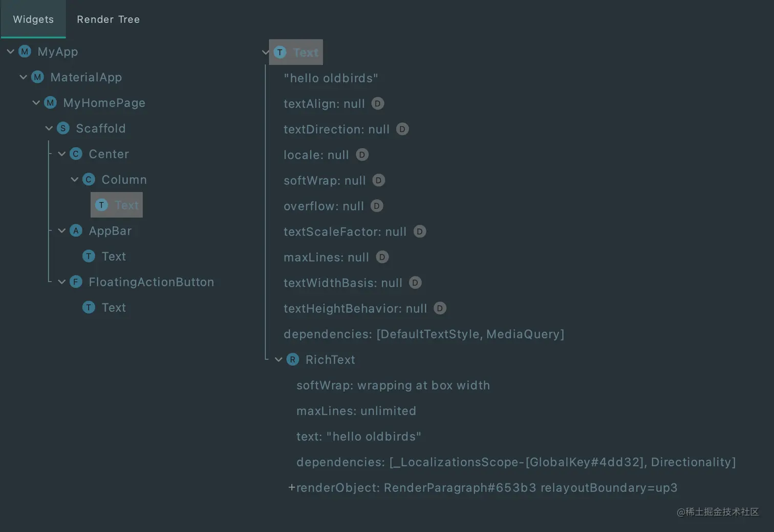Collapse the RichText details chevron
The width and height of the screenshot is (774, 532).
pyautogui.click(x=278, y=360)
